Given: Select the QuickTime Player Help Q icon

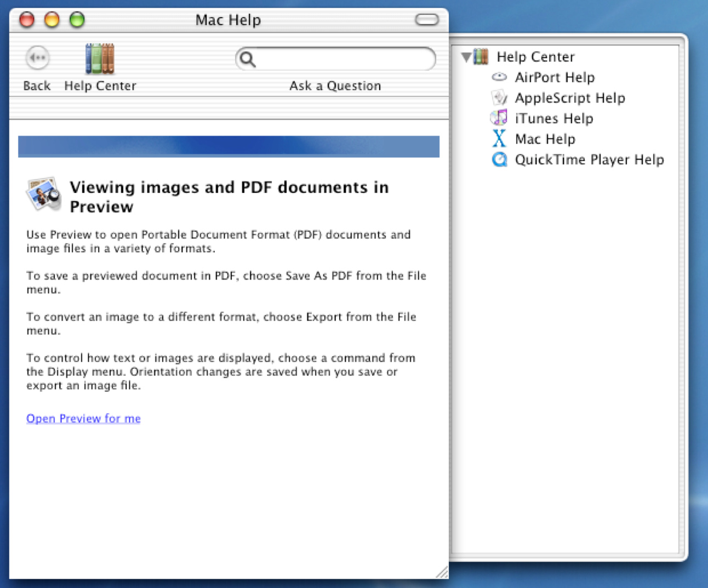Looking at the screenshot, I should click(x=499, y=159).
